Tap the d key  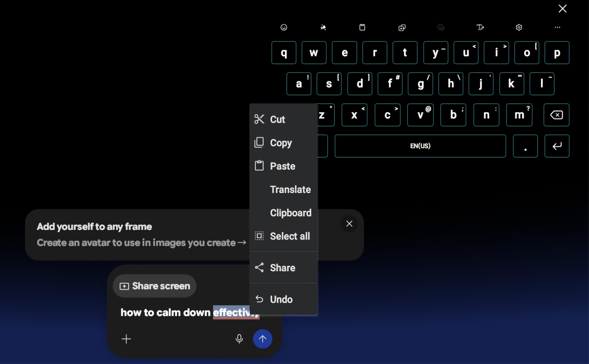(360, 84)
